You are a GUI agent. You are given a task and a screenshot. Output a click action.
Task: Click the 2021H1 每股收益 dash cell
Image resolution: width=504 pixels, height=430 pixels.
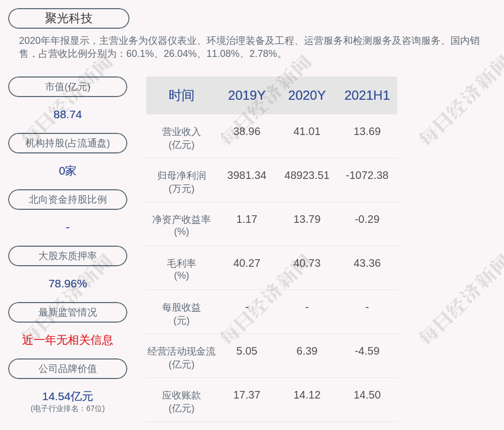[367, 307]
